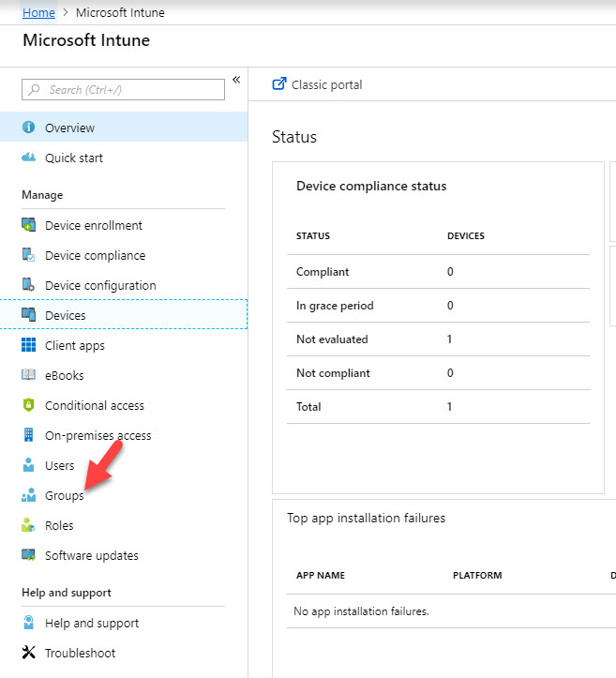Click the Device enrollment icon

[28, 226]
